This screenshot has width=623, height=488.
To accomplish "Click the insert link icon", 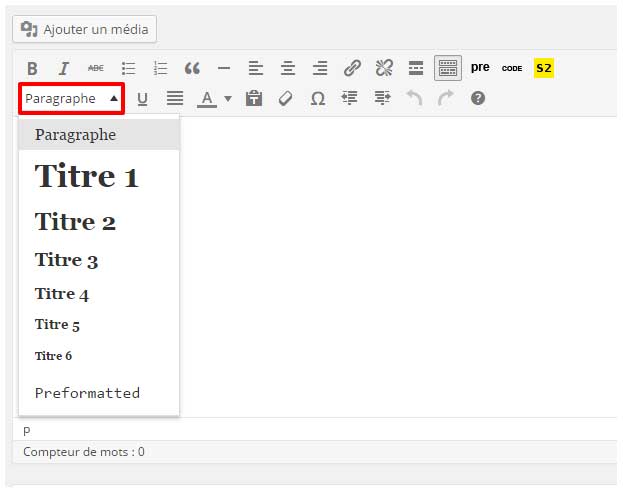I will (x=352, y=68).
